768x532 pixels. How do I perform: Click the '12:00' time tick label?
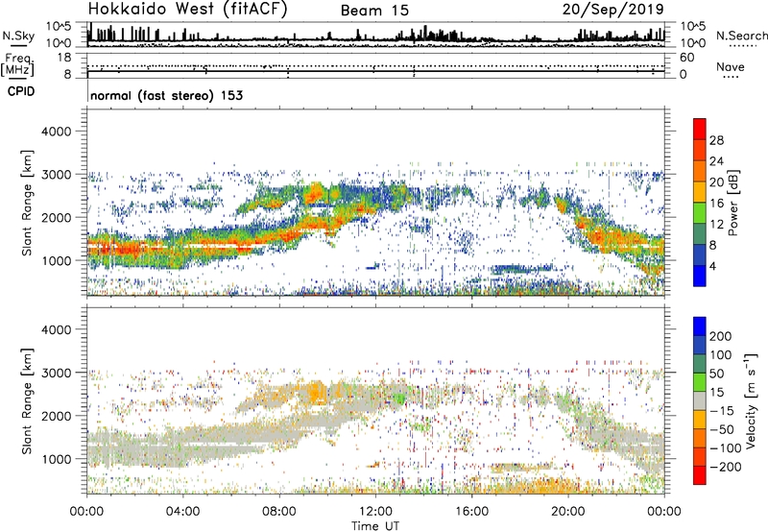coord(375,512)
